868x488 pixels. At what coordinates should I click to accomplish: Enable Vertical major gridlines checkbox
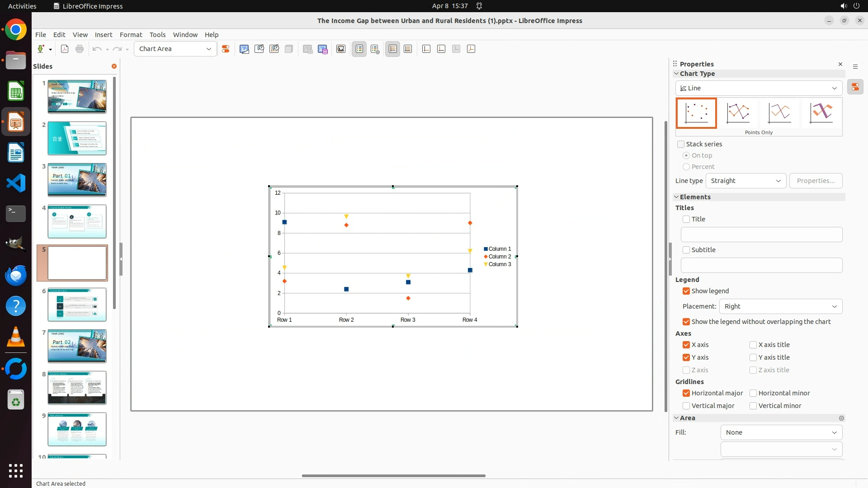pos(686,406)
